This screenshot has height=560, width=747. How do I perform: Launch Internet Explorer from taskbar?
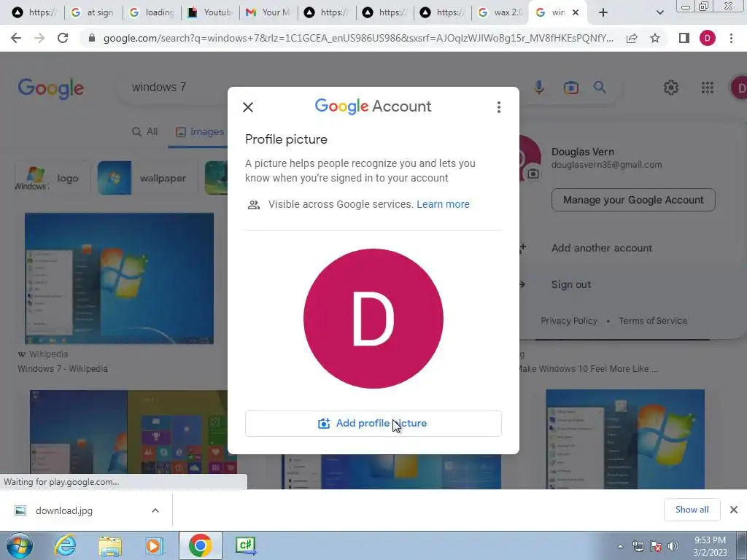pos(65,545)
